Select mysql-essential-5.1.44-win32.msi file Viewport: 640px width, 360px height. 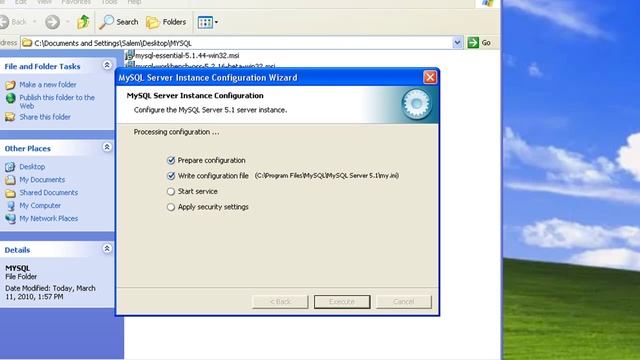click(187, 56)
